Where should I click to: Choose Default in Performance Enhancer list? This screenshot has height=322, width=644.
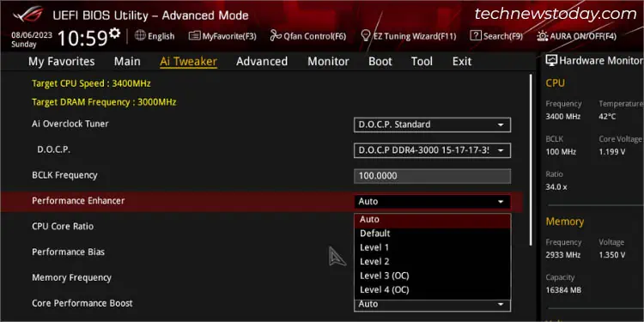coord(432,234)
